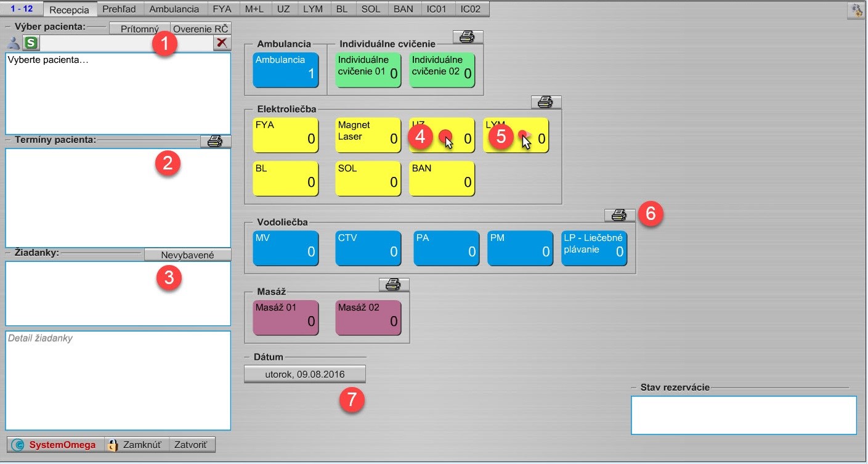Screen dimensions: 868x464
Task: Toggle the Nevybavené filter button
Action: click(187, 255)
